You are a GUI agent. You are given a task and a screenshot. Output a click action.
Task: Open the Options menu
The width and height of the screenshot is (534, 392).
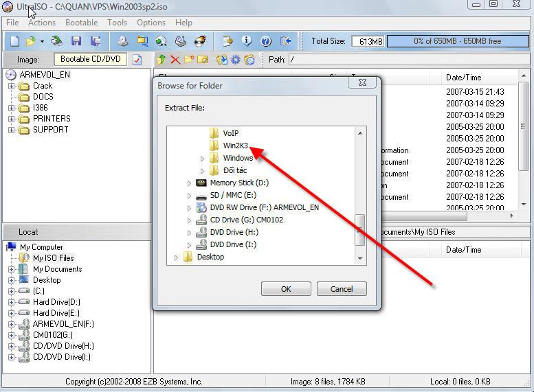point(151,23)
